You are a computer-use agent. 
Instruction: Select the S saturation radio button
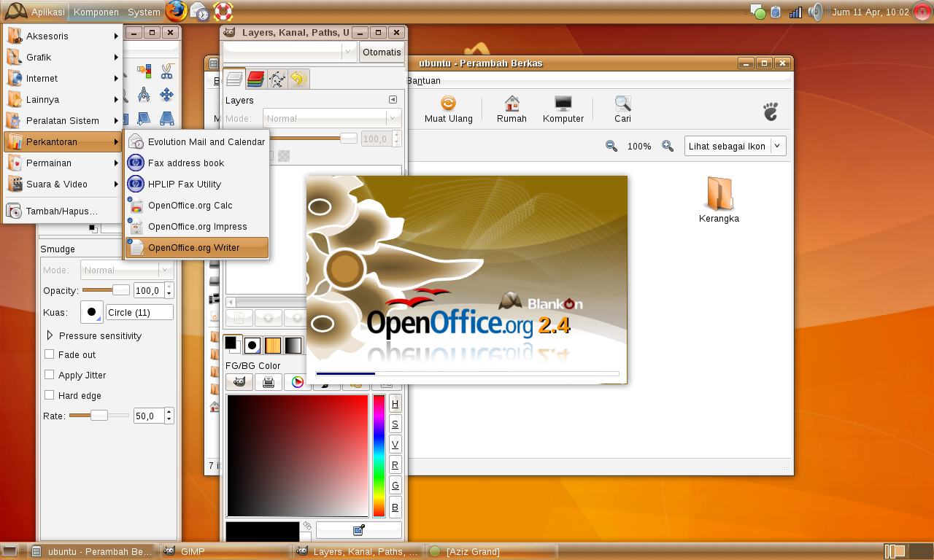click(395, 424)
